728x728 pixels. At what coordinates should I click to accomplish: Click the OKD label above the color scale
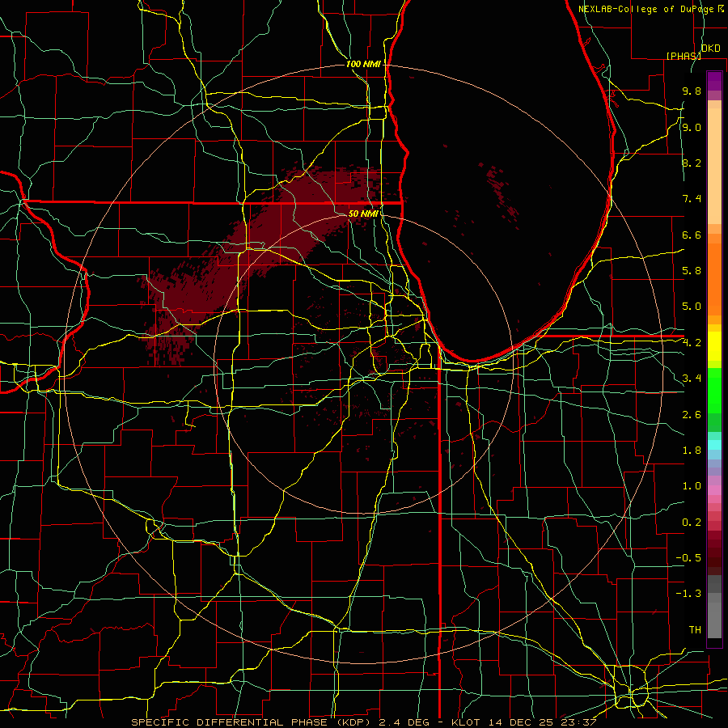click(710, 49)
